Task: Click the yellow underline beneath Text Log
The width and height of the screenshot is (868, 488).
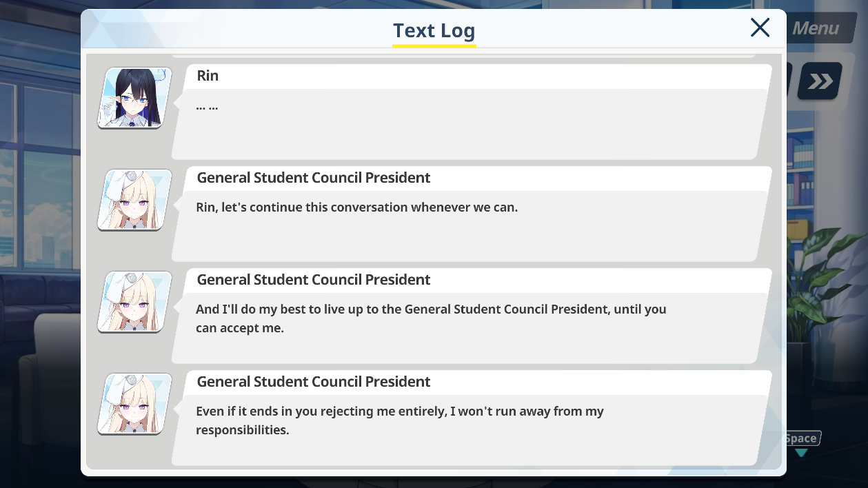Action: 434,45
